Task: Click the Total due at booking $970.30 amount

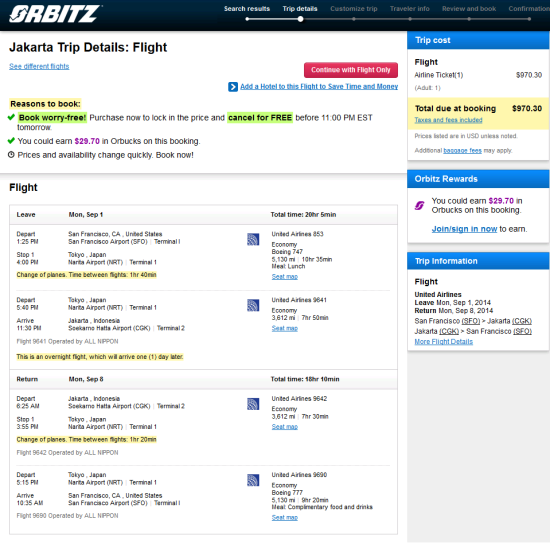Action: pos(527,108)
